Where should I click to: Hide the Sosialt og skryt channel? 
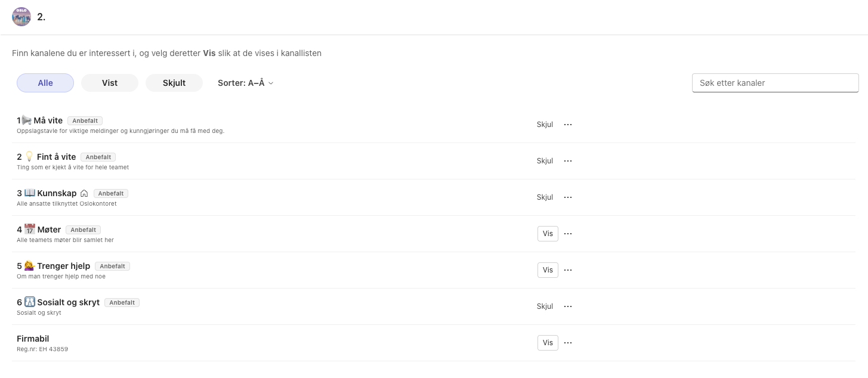click(545, 306)
